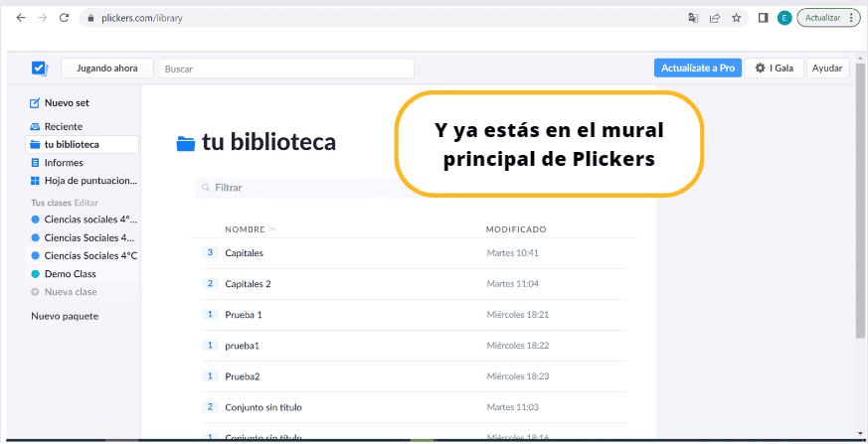The width and height of the screenshot is (868, 444).
Task: Click the browser address bar URL
Action: pyautogui.click(x=142, y=18)
